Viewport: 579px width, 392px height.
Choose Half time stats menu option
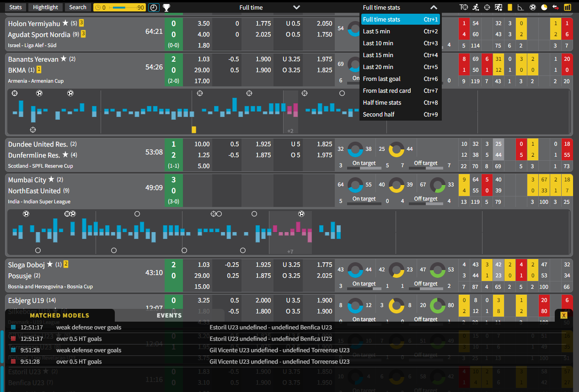tap(382, 102)
